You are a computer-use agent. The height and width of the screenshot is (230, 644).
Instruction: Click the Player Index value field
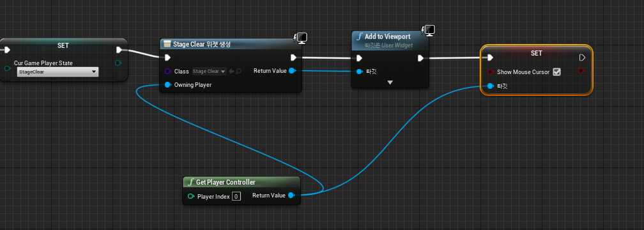coord(236,196)
